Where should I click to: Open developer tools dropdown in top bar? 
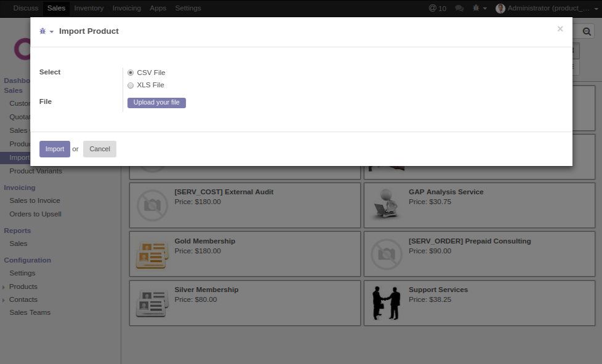click(x=480, y=8)
